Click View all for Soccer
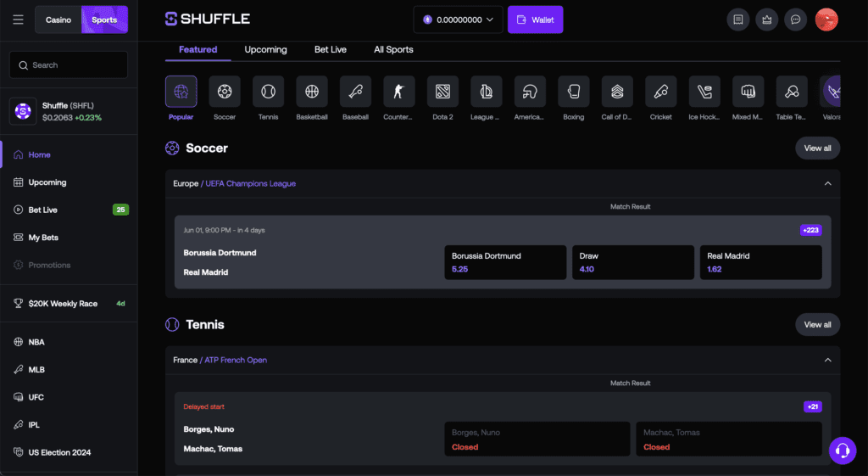 (818, 148)
